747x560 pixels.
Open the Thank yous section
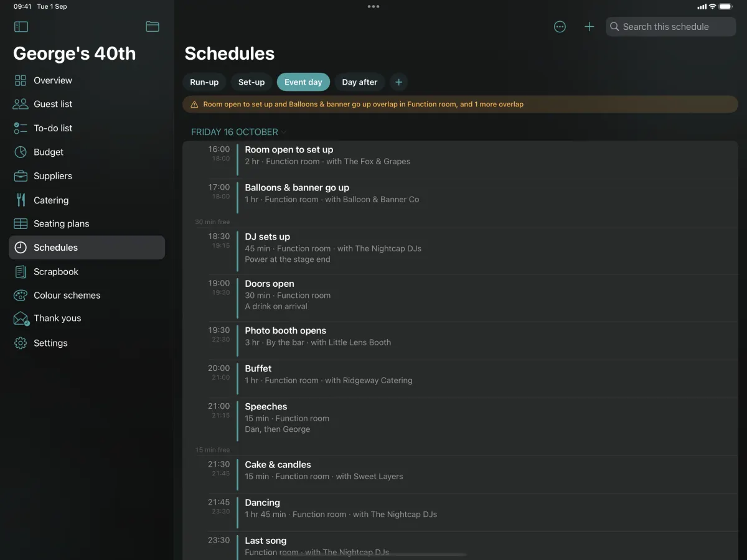tap(87, 319)
